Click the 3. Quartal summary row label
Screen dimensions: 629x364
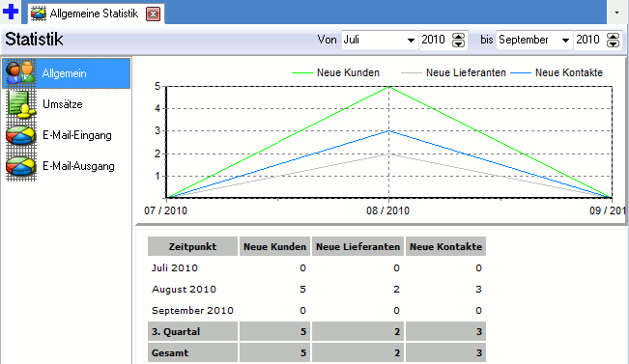point(176,332)
